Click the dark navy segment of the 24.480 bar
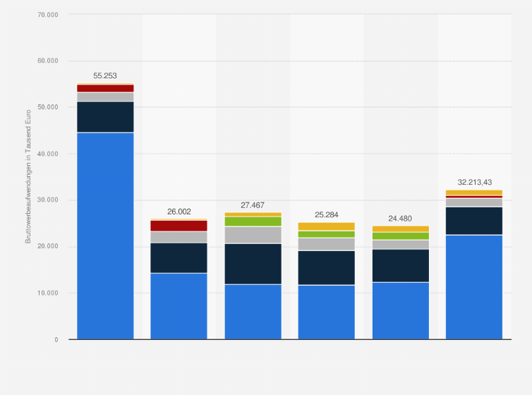The height and width of the screenshot is (395, 532). click(400, 265)
